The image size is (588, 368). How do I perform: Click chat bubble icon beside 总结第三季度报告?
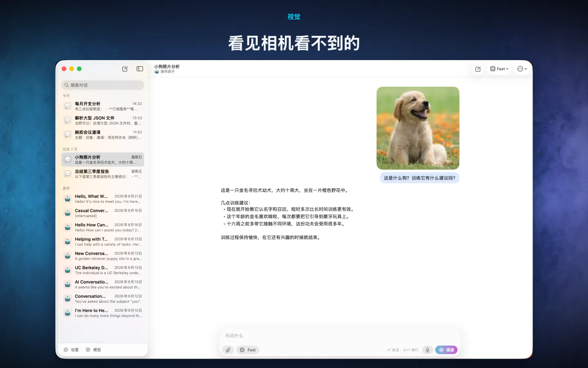68,174
